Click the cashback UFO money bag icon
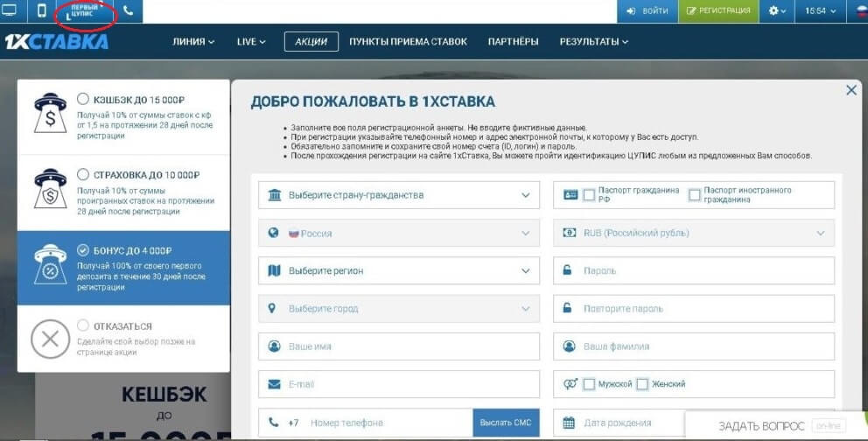Image resolution: width=868 pixels, height=441 pixels. (x=51, y=113)
